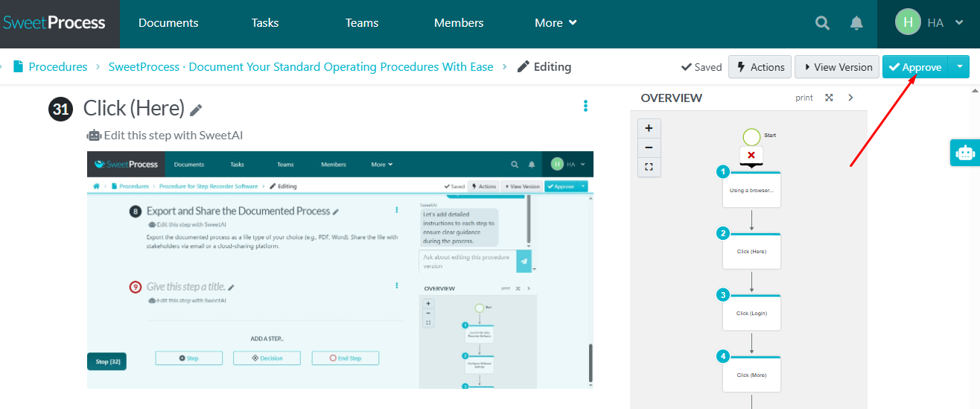
Task: Collapse the overview panel chevron
Action: click(x=851, y=98)
